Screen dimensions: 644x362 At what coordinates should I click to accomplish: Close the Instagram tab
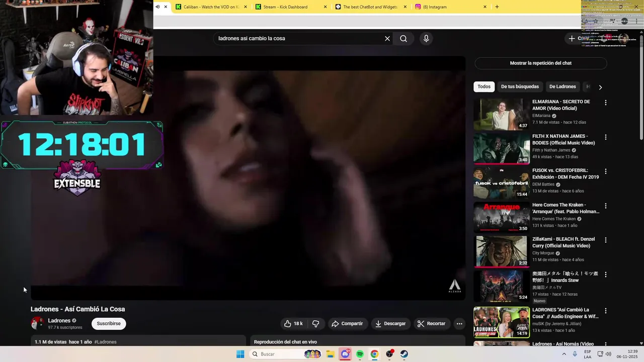tap(485, 7)
